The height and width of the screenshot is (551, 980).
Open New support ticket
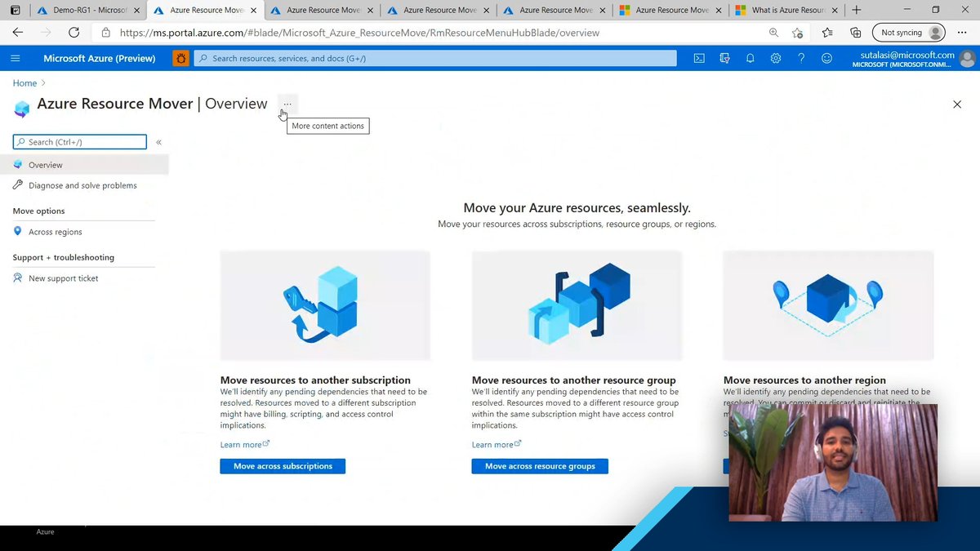pos(63,278)
